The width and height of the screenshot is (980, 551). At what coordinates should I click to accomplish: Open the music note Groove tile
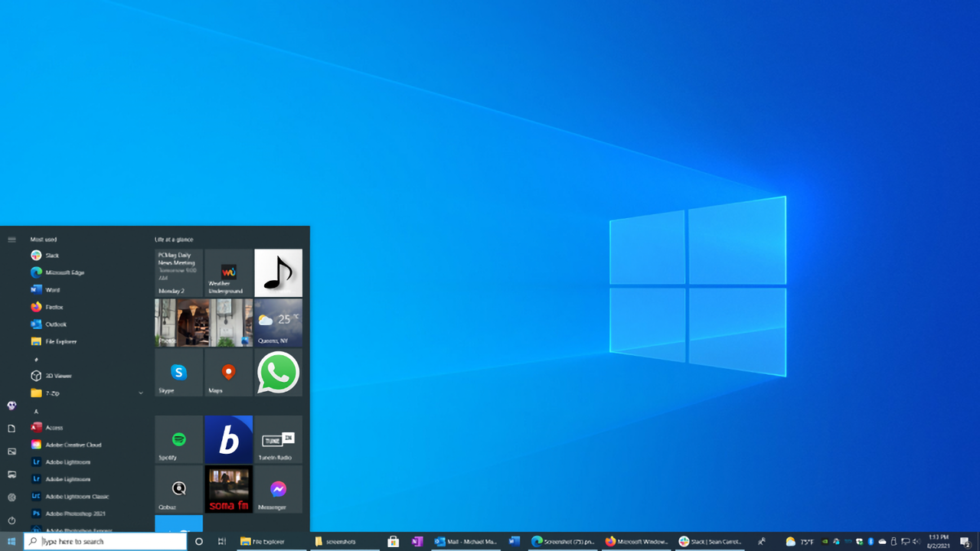tap(278, 272)
